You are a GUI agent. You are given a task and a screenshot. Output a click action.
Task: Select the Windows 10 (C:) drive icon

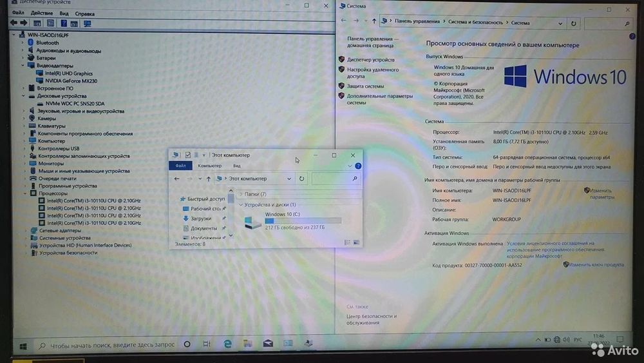pos(252,222)
